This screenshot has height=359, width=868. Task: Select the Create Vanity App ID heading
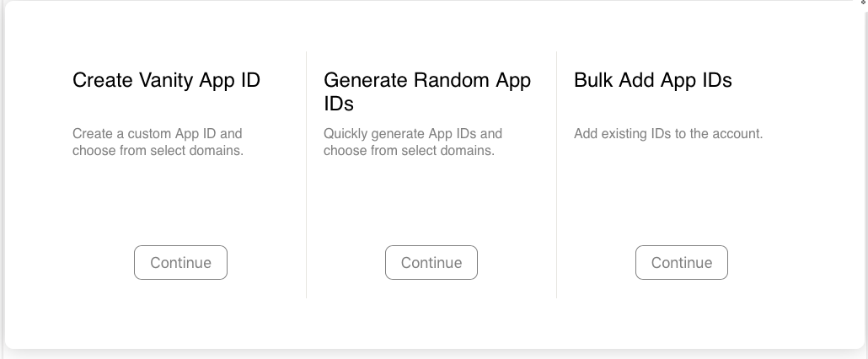[x=166, y=80]
